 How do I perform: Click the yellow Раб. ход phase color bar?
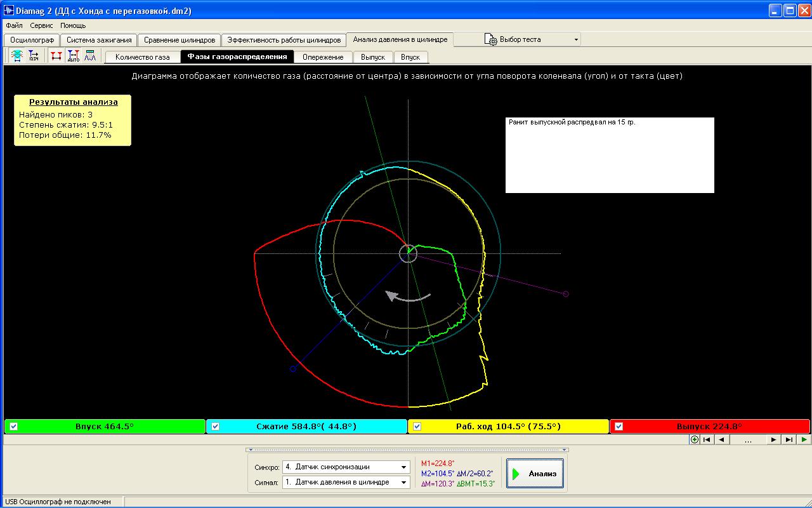point(508,427)
